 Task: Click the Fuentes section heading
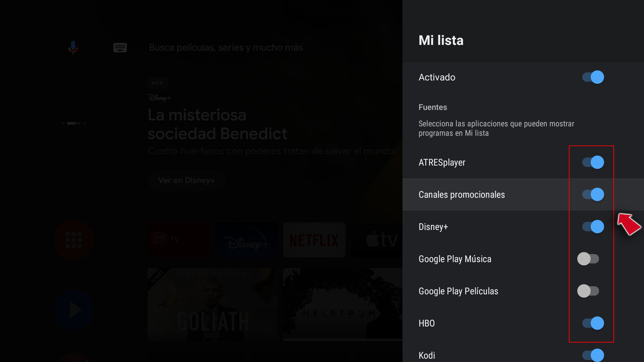point(433,107)
